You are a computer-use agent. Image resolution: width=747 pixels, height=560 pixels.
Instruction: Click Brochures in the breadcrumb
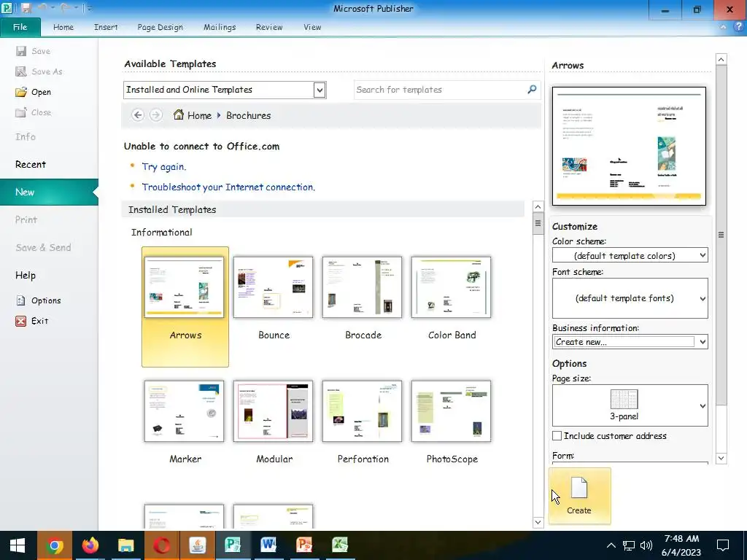[x=248, y=115]
